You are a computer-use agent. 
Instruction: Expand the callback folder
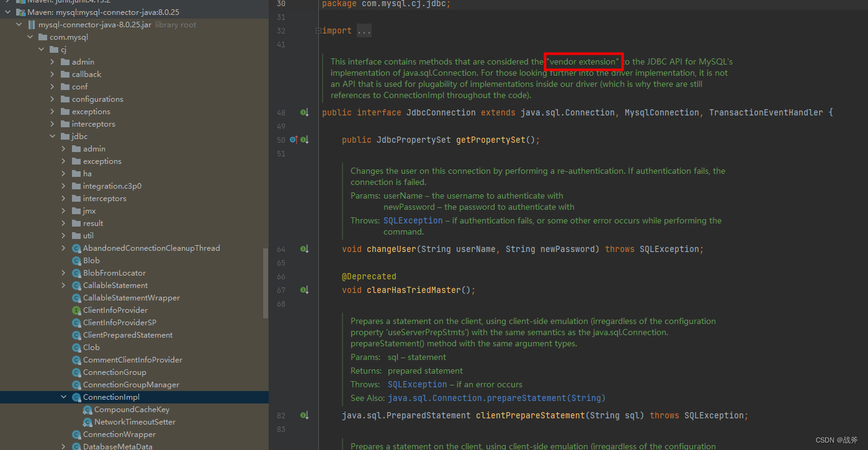(53, 74)
